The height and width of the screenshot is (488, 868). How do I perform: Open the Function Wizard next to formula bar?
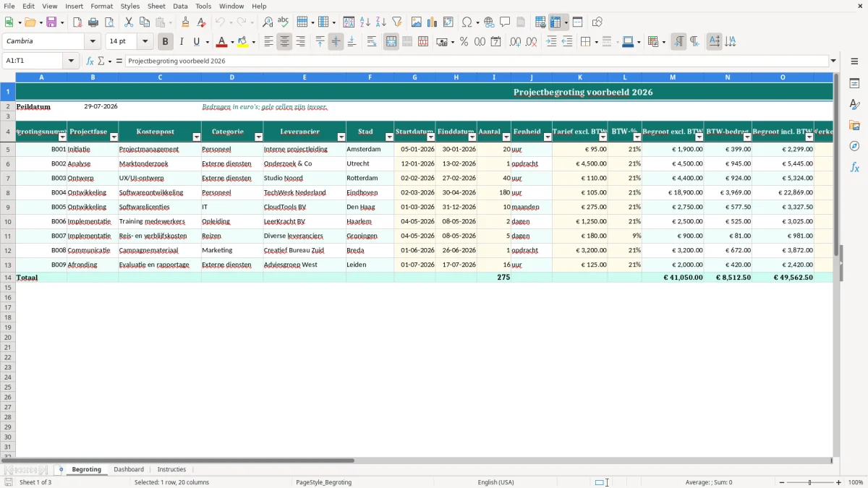tap(90, 61)
